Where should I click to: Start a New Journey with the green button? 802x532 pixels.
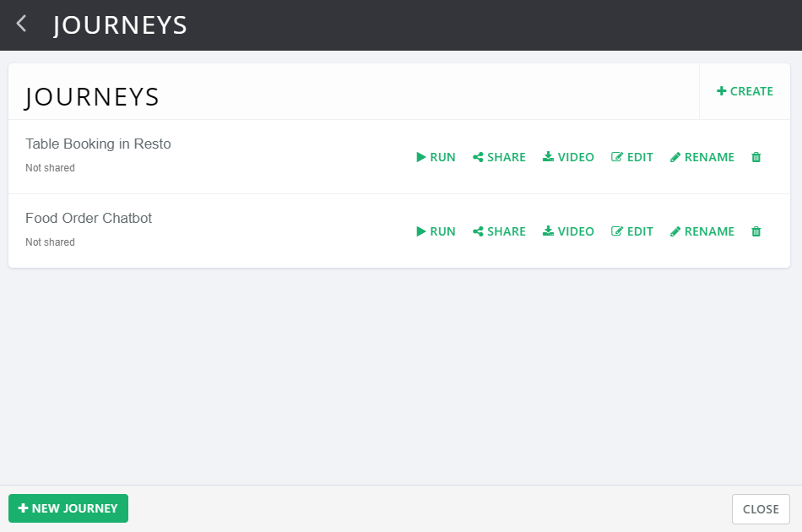pyautogui.click(x=68, y=508)
